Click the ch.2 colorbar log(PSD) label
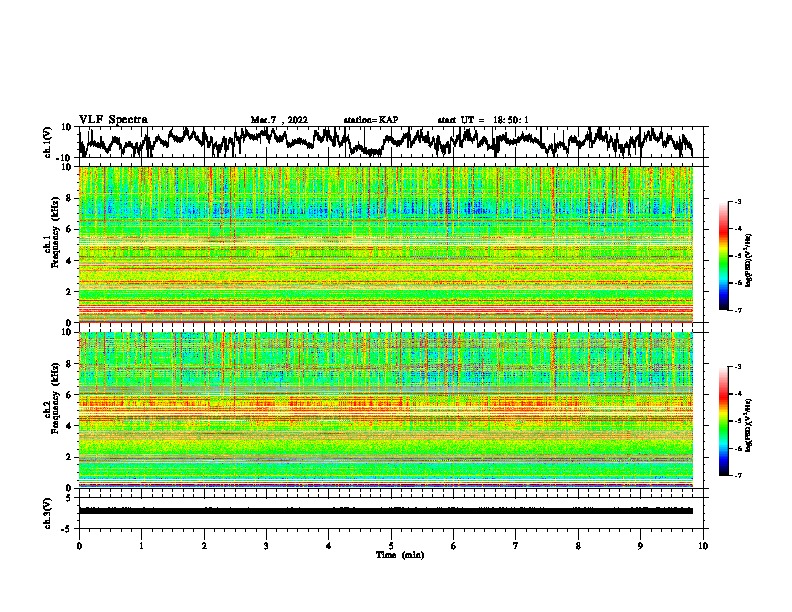Screen dimensions: 792x612 (749, 426)
